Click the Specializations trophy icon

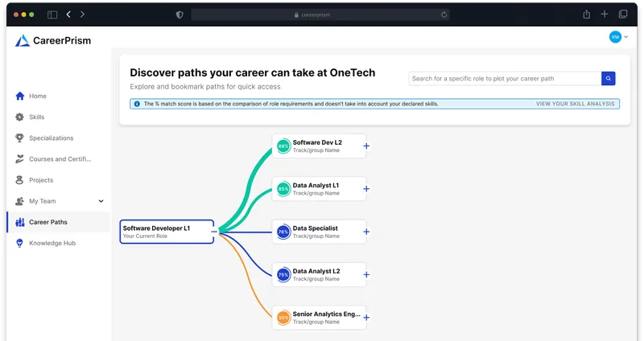19,138
